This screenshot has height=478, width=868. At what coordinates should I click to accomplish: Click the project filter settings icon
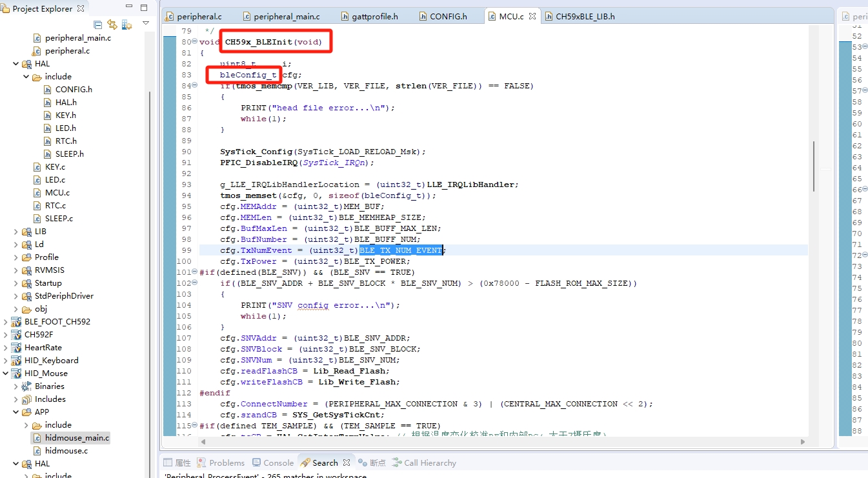(x=126, y=25)
